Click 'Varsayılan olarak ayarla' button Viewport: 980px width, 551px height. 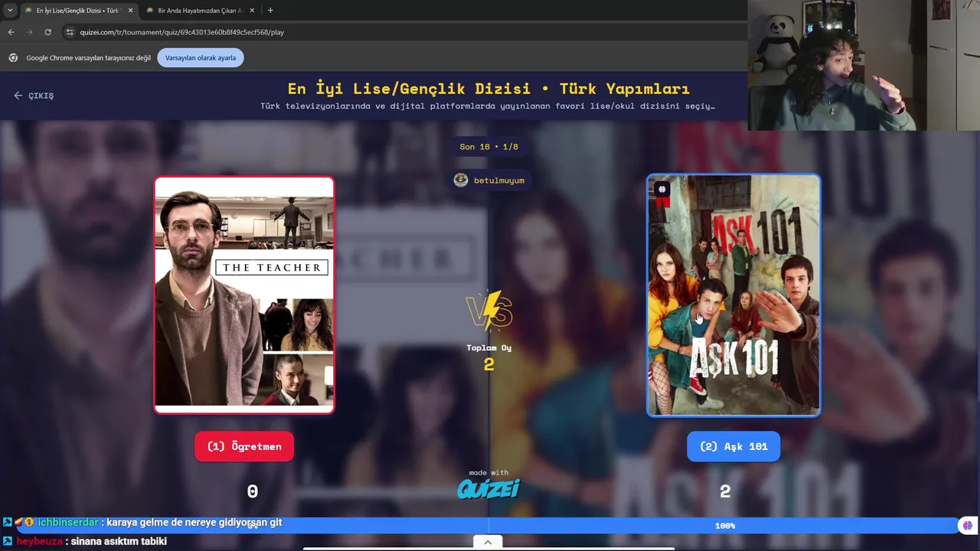pos(201,57)
